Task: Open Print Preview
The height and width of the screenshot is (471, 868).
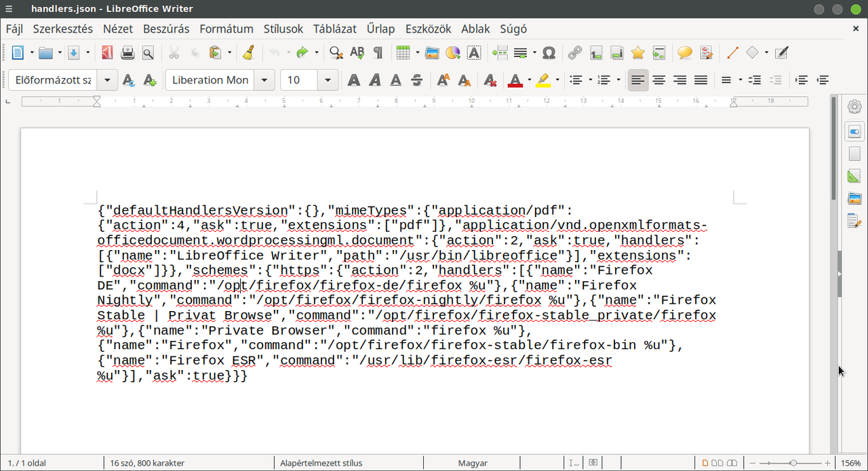Action: [x=147, y=52]
